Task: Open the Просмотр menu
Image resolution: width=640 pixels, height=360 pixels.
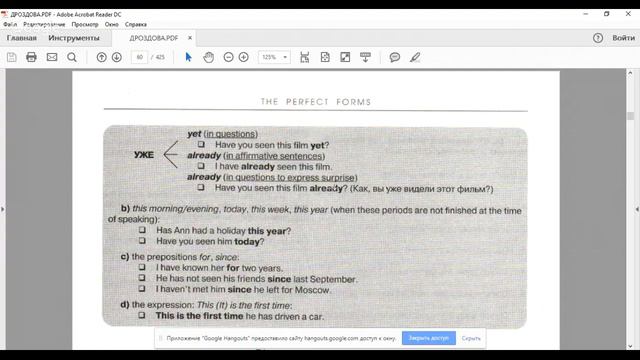Action: click(85, 24)
